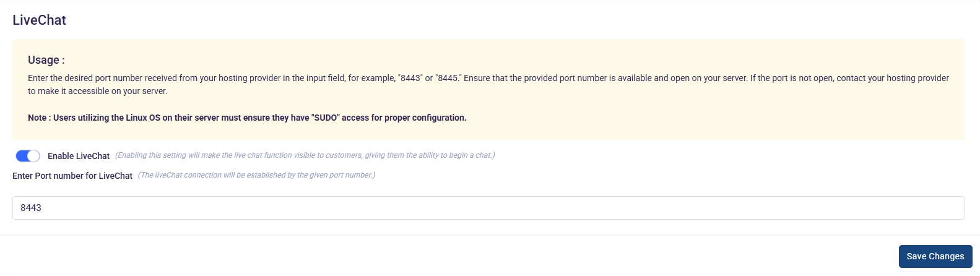The image size is (980, 276).
Task: Click the LiveChat page heading
Action: point(39,20)
